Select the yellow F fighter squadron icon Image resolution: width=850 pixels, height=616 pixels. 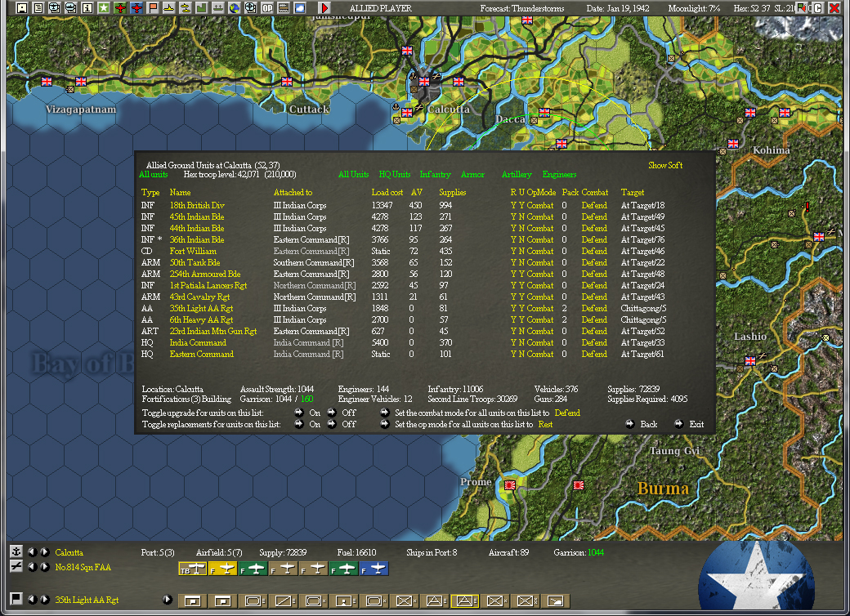(x=223, y=569)
